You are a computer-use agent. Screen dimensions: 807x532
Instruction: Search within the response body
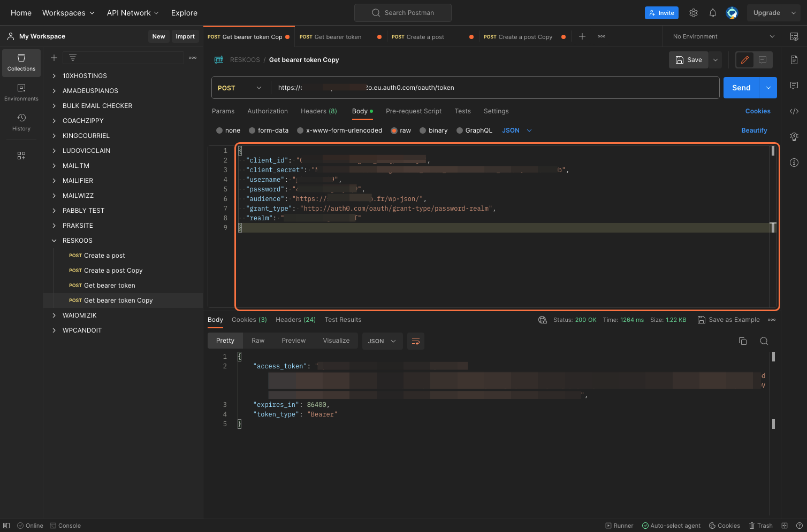(764, 341)
